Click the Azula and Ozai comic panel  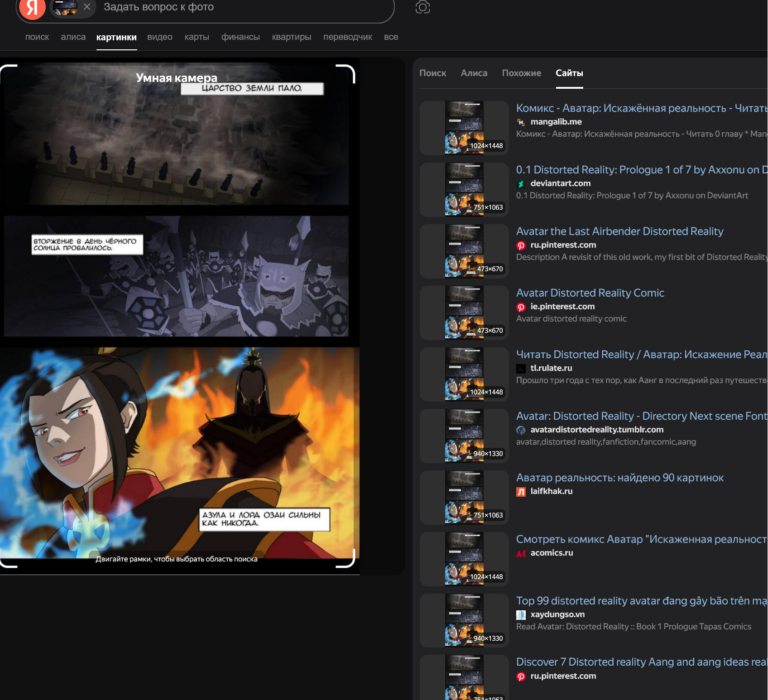pos(180,453)
